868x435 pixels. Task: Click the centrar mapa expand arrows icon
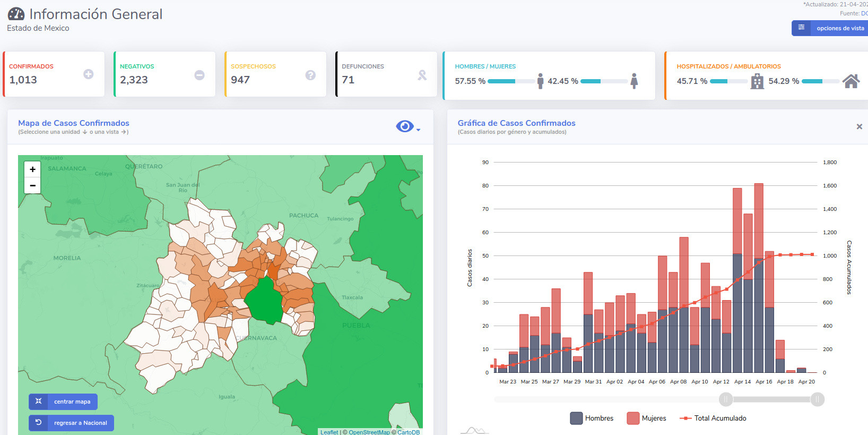coord(38,401)
